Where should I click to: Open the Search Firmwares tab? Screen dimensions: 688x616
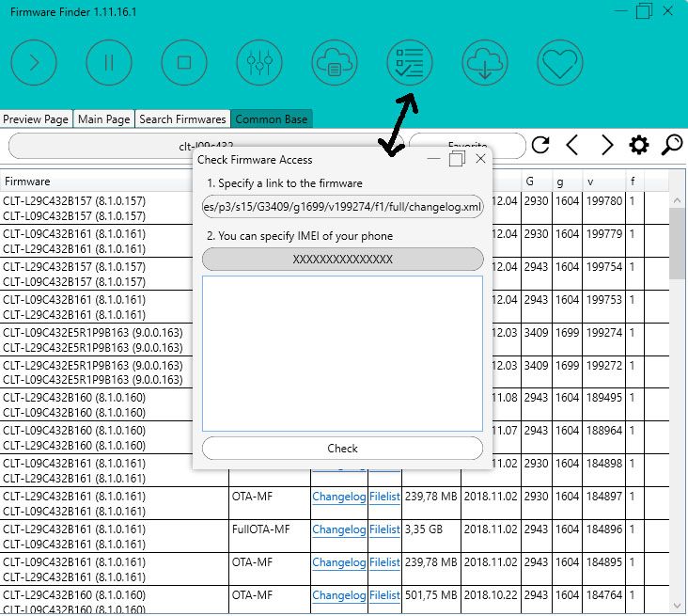click(182, 119)
